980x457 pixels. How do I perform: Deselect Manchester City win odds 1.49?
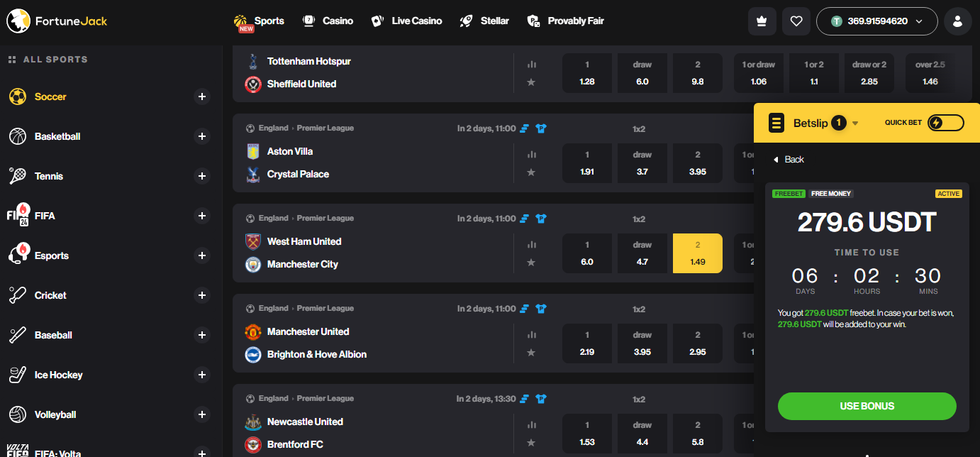(698, 253)
